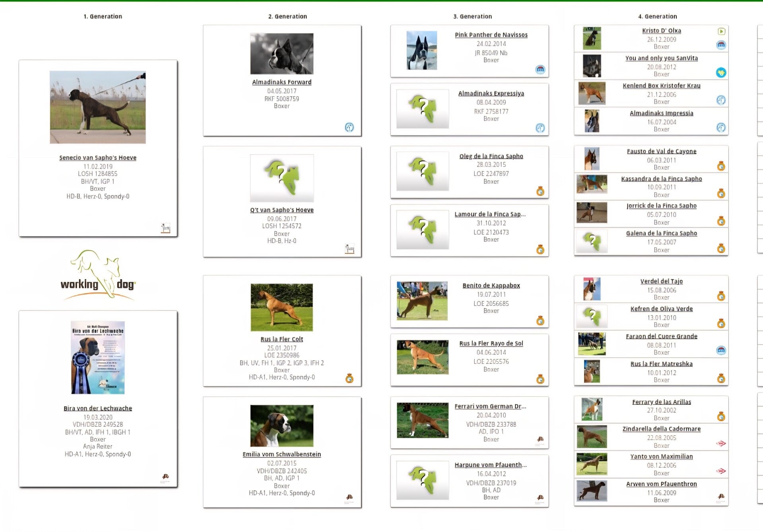Click the play icon beside Kristo D' Olxa

click(x=721, y=31)
